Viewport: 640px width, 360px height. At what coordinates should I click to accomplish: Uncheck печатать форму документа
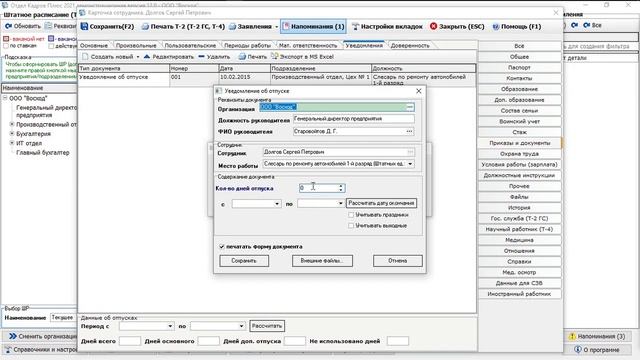tap(222, 247)
